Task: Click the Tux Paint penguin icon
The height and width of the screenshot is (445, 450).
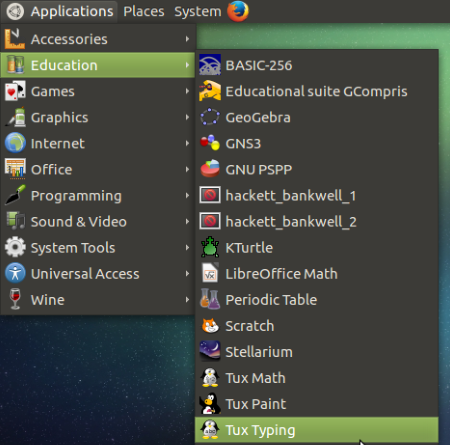Action: (210, 403)
